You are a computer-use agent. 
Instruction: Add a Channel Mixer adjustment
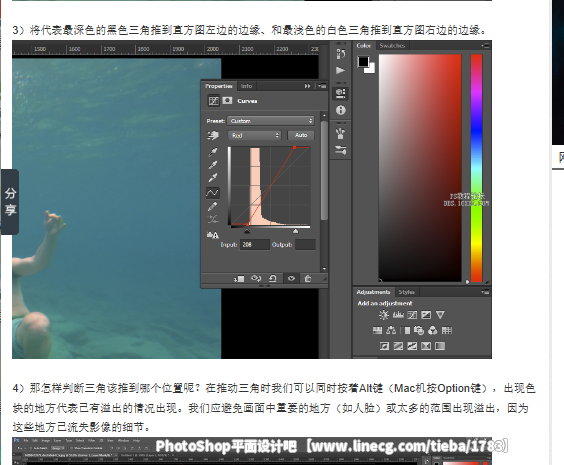433,330
